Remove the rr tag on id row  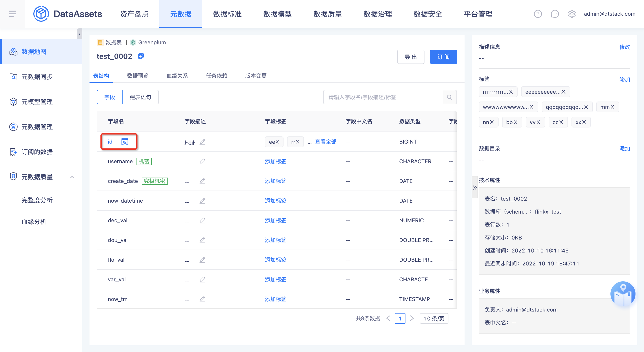[x=298, y=142]
